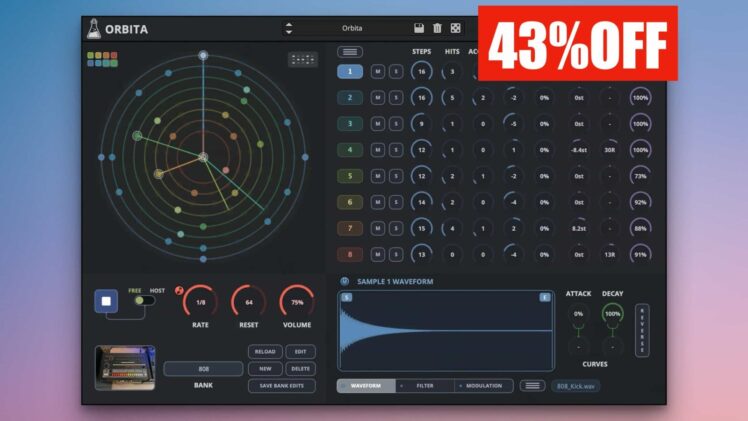Screen dimensions: 748x421
Task: Click track 7 pitch value 8.2st
Action: pyautogui.click(x=579, y=228)
